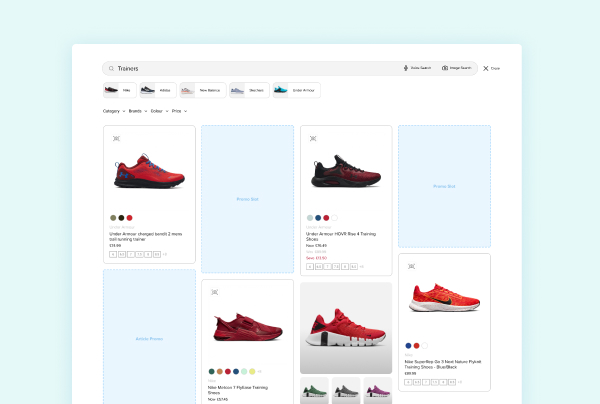Expand the Colour filter dropdown
The width and height of the screenshot is (600, 404).
160,111
